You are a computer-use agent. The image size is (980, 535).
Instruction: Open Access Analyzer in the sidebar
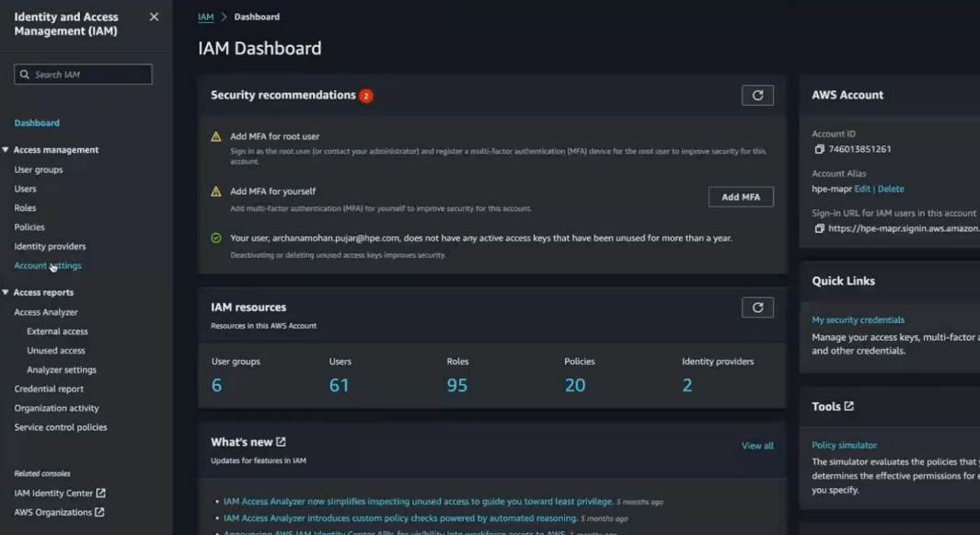tap(46, 312)
